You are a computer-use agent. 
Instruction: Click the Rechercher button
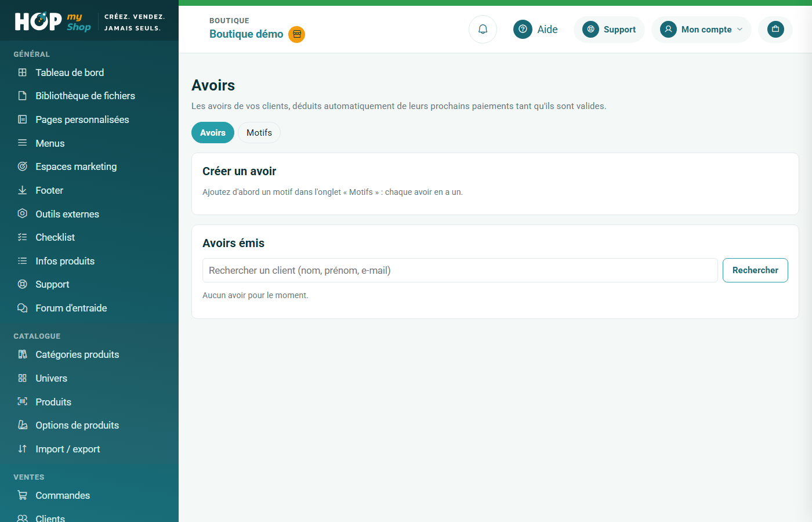[755, 270]
